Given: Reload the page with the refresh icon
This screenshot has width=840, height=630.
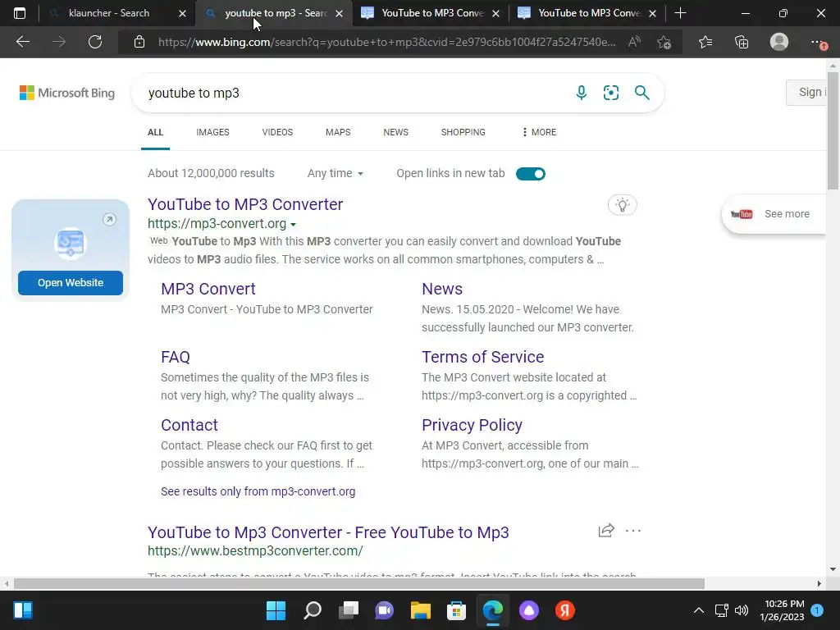Looking at the screenshot, I should click(95, 42).
